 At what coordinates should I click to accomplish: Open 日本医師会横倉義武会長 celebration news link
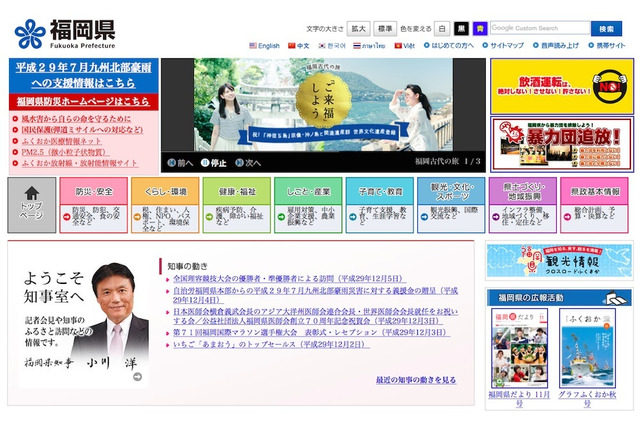point(315,316)
